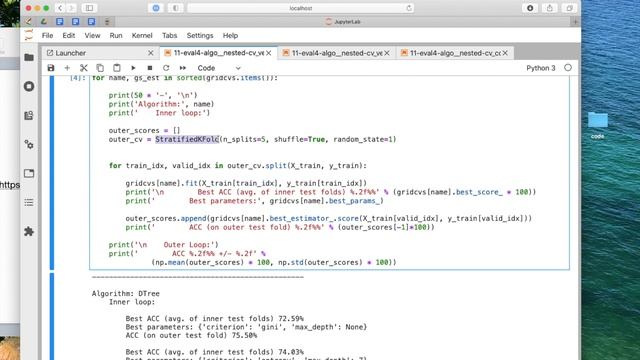Interrupt the kernel with the stop icon

tap(150, 68)
